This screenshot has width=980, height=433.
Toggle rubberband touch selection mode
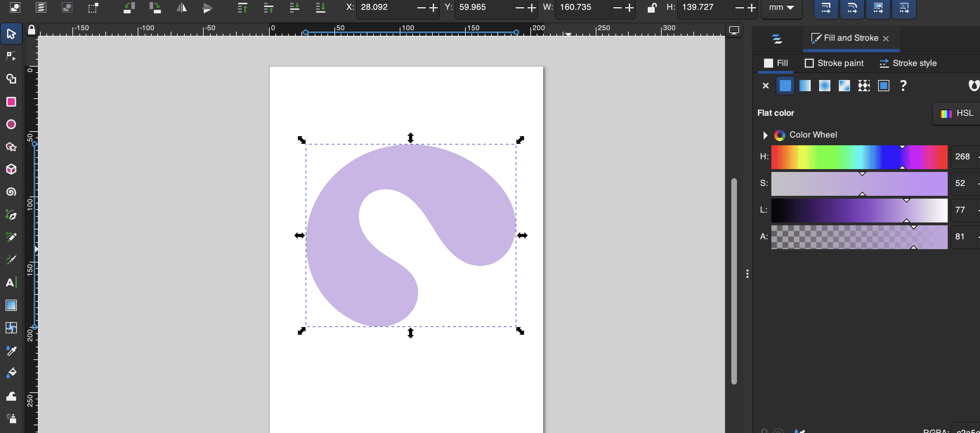point(93,7)
